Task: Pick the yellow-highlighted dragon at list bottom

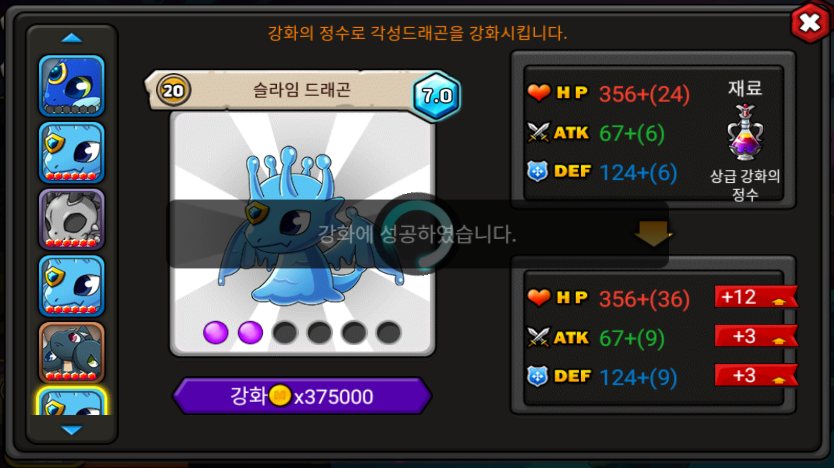Action: [71, 401]
